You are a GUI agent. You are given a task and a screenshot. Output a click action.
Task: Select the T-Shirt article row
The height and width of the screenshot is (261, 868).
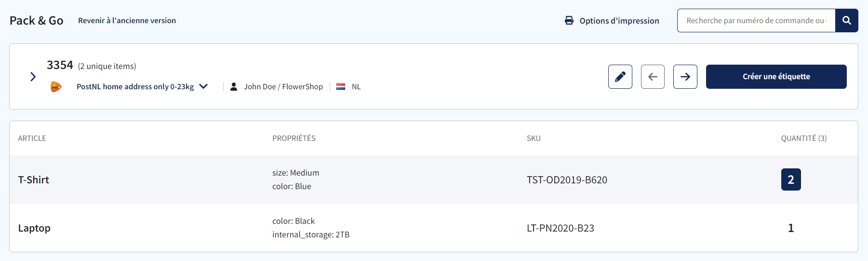point(434,179)
